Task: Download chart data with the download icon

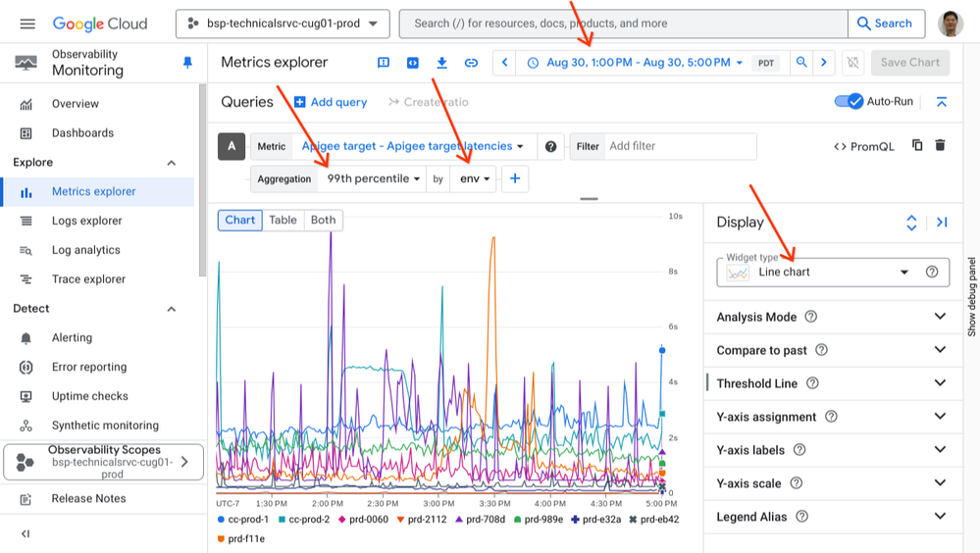Action: 441,63
